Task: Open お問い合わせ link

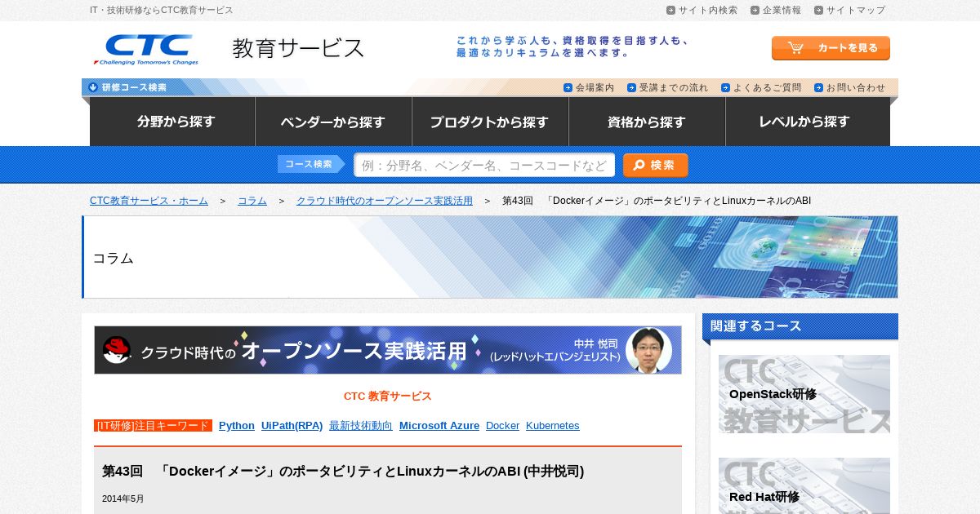Action: 855,87
